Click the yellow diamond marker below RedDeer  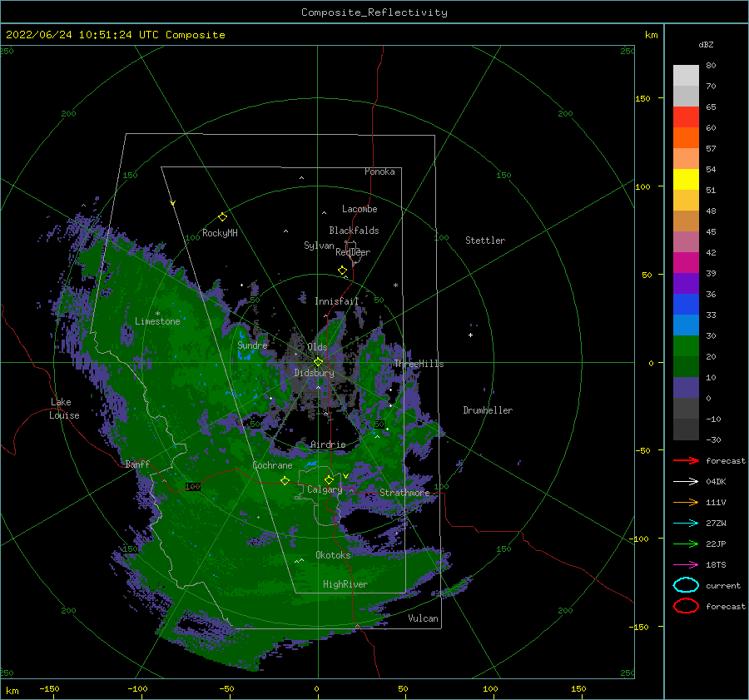tap(343, 271)
